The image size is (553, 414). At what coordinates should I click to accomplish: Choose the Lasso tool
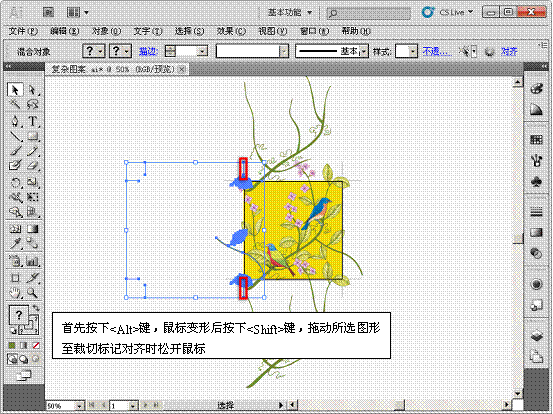32,104
